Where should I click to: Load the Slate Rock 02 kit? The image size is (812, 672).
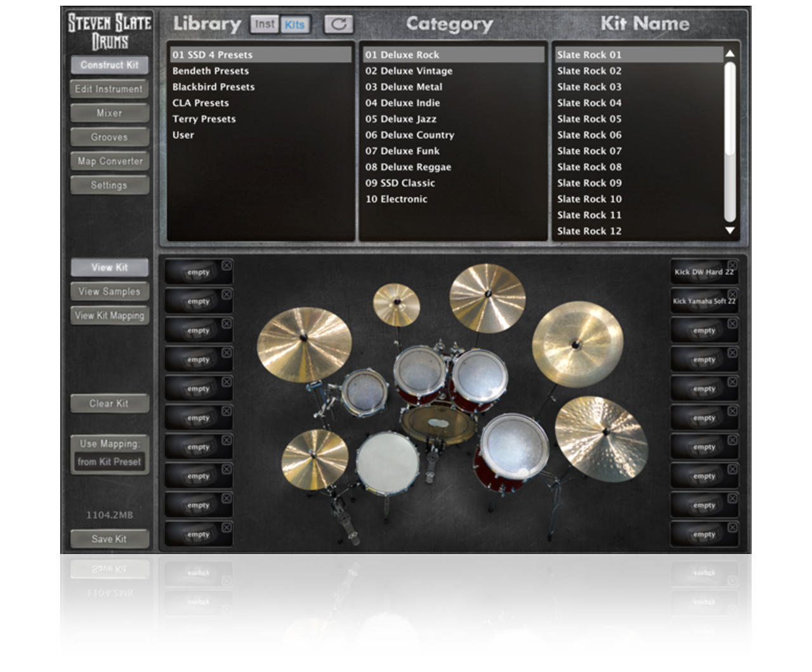[x=638, y=70]
